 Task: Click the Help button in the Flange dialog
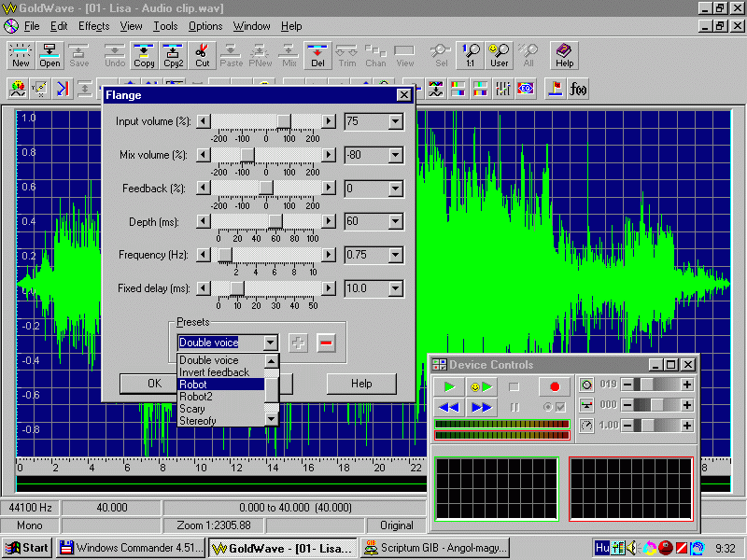point(361,384)
